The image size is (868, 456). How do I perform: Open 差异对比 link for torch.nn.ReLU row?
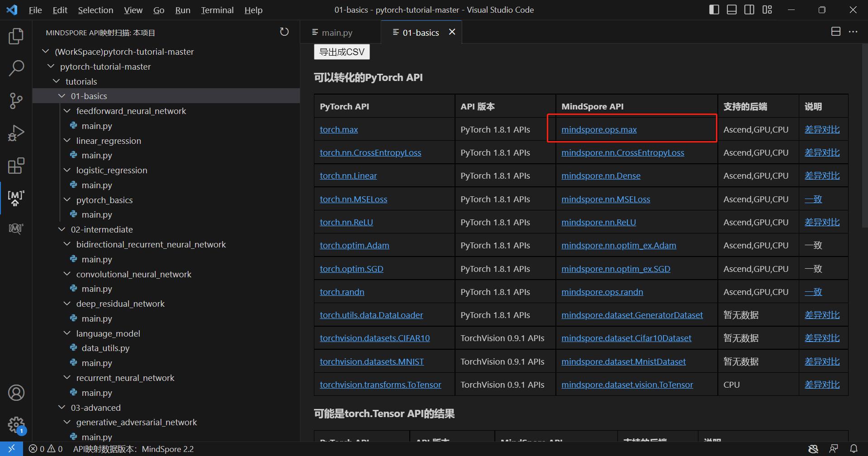tap(822, 222)
